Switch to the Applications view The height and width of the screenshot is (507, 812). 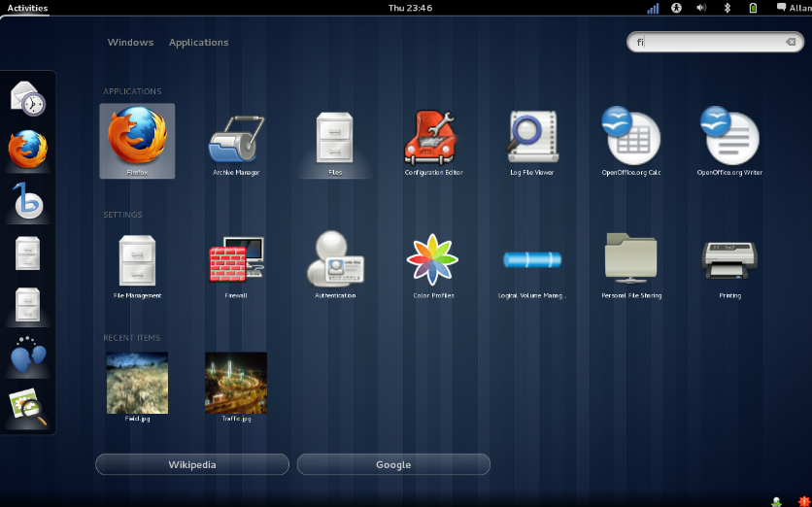[198, 43]
